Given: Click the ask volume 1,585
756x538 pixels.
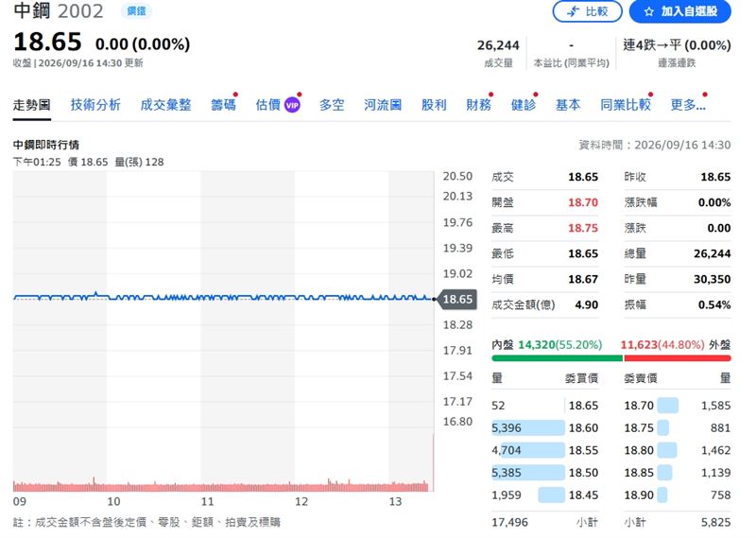Looking at the screenshot, I should [716, 406].
